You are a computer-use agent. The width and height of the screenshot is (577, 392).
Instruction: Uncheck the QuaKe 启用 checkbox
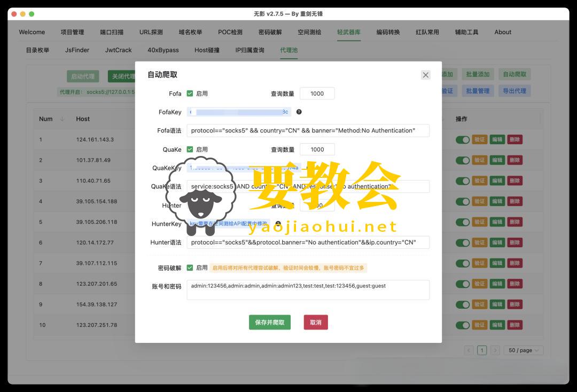point(190,150)
